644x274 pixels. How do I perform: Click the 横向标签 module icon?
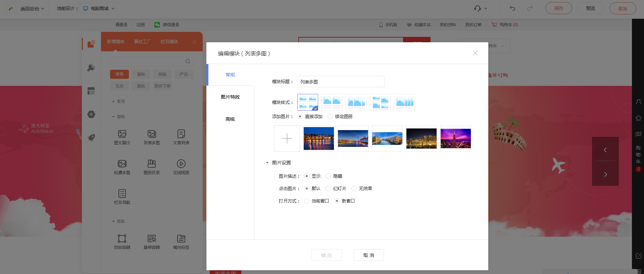pos(181,238)
